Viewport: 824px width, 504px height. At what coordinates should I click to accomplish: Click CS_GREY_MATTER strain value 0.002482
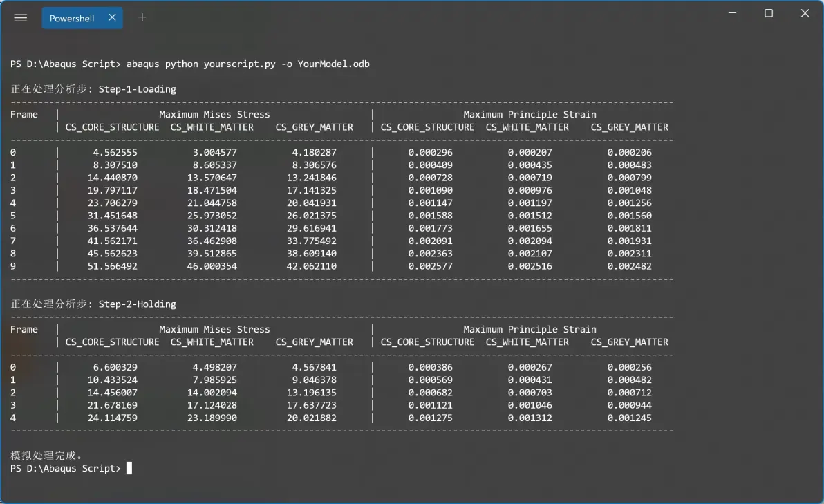point(630,266)
